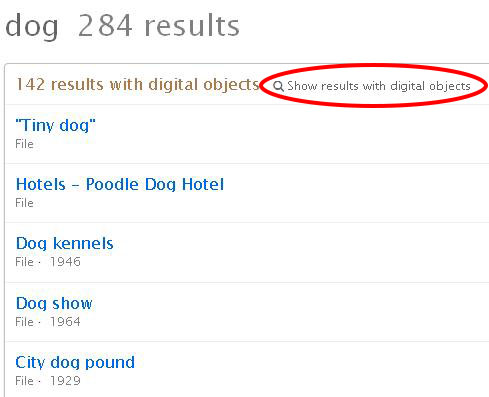Click the "dog" search term heading
This screenshot has height=397, width=489.
tap(32, 27)
